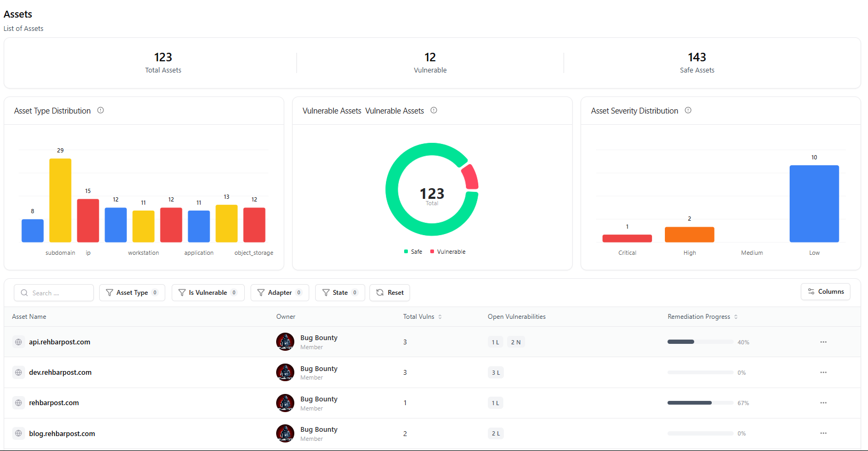Click the 67% remediation progress bar
This screenshot has width=868, height=451.
pyautogui.click(x=700, y=402)
